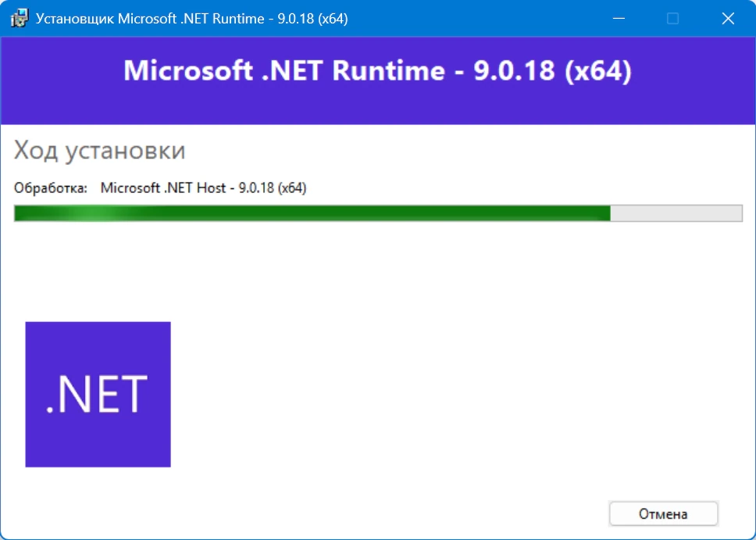This screenshot has width=756, height=540.
Task: Click the disabled maximize button
Action: [672, 19]
